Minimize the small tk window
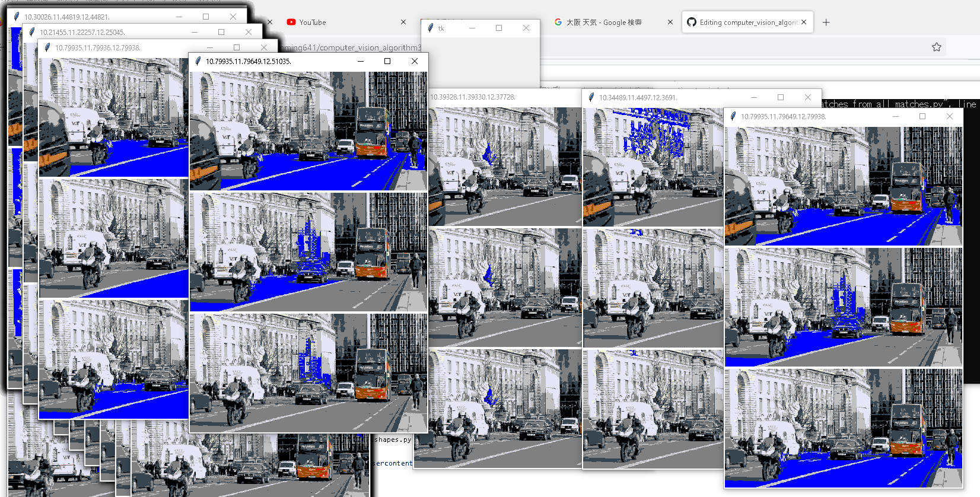980x497 pixels. click(472, 28)
